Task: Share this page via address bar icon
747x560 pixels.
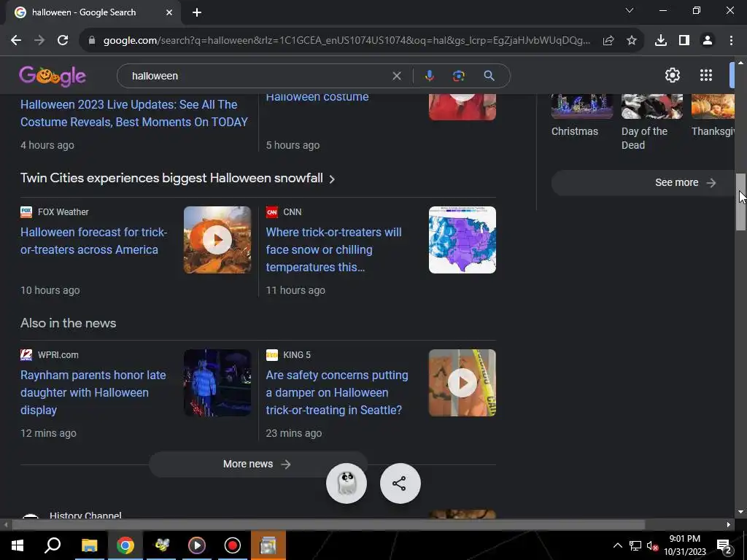Action: click(608, 41)
